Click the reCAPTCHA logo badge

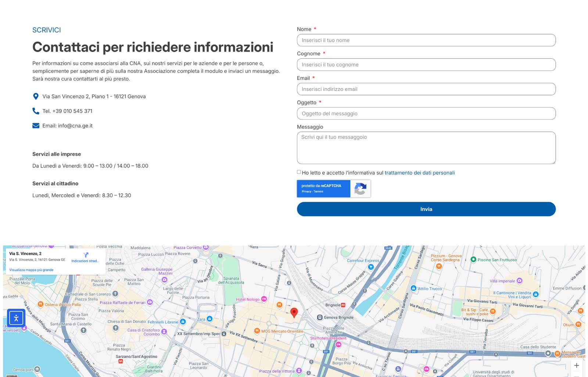[360, 189]
